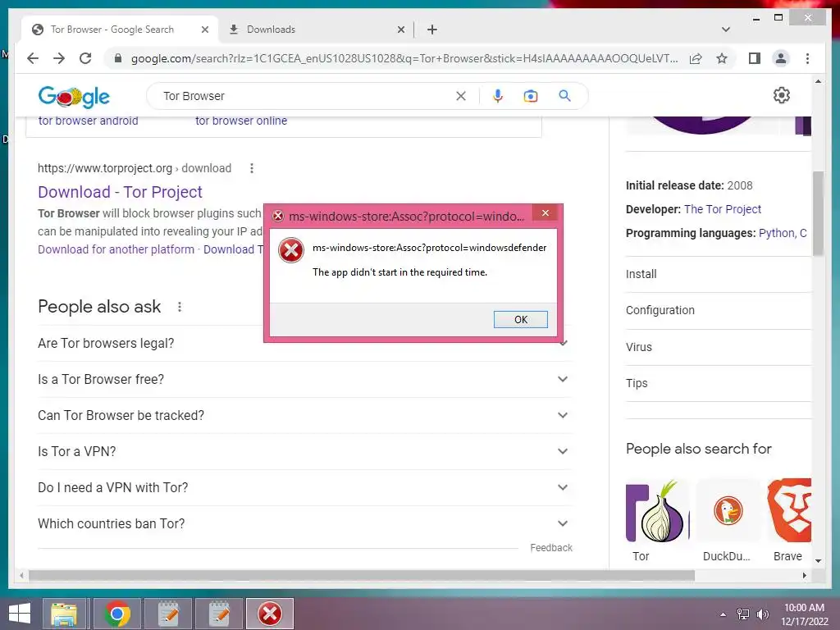Close the Tor Browser - Google Search tab
The image size is (840, 630).
pyautogui.click(x=204, y=30)
